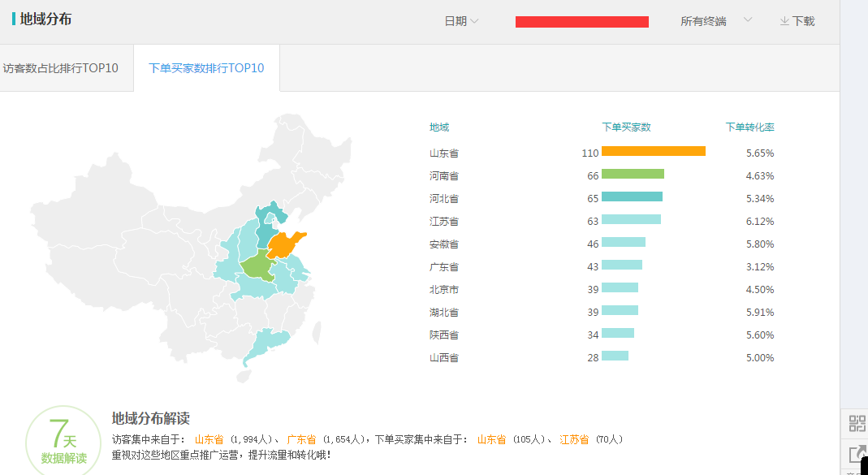This screenshot has height=475, width=868.
Task: Click the light teal Guangdong region on the map
Action: click(x=266, y=344)
